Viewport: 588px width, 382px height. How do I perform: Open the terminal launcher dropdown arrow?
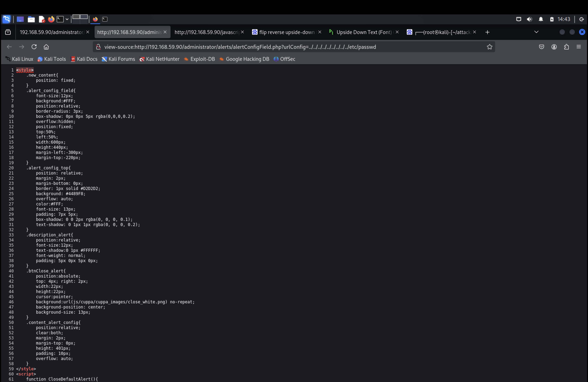tap(67, 19)
